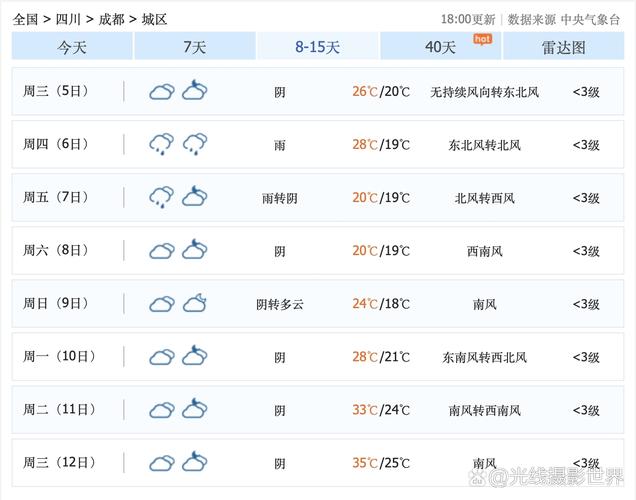Click daytime overcast icon for 周二（11日）
The width and height of the screenshot is (636, 500).
(162, 410)
